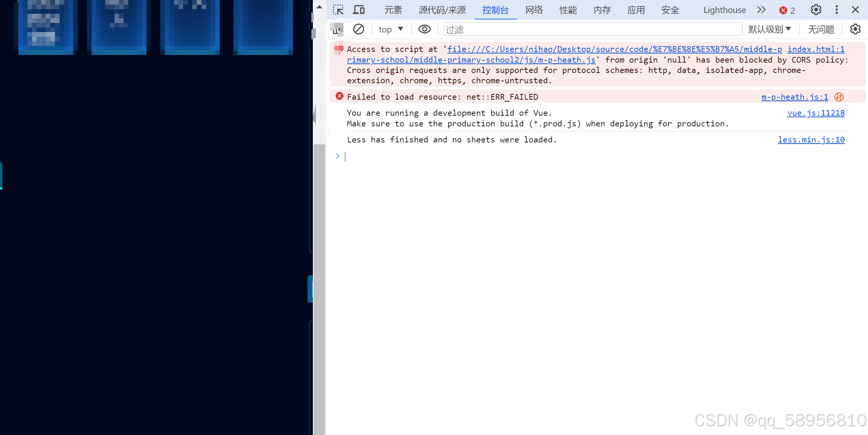The image size is (868, 435).
Task: Open DevTools settings gear
Action: [816, 10]
